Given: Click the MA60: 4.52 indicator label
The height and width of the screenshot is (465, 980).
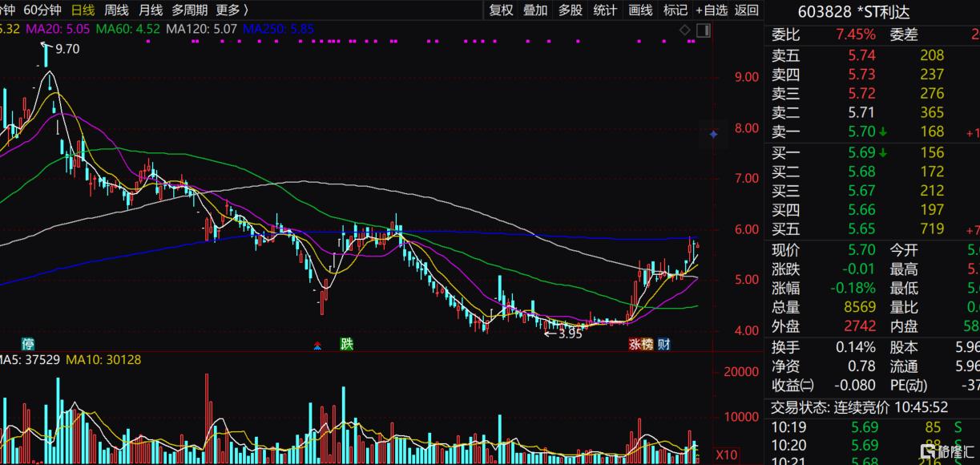Looking at the screenshot, I should click(x=128, y=29).
